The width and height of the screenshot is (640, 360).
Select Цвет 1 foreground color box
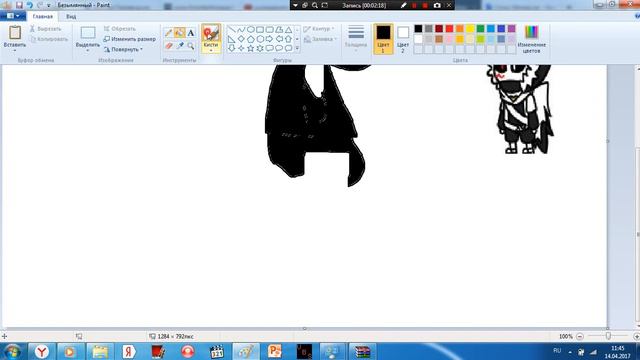(383, 39)
